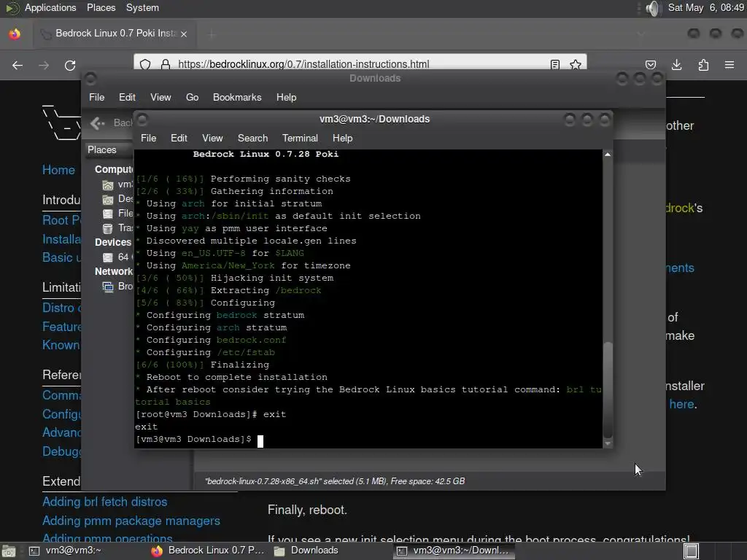The image size is (747, 560).
Task: Open Firefox extensions puzzle icon
Action: pyautogui.click(x=703, y=65)
